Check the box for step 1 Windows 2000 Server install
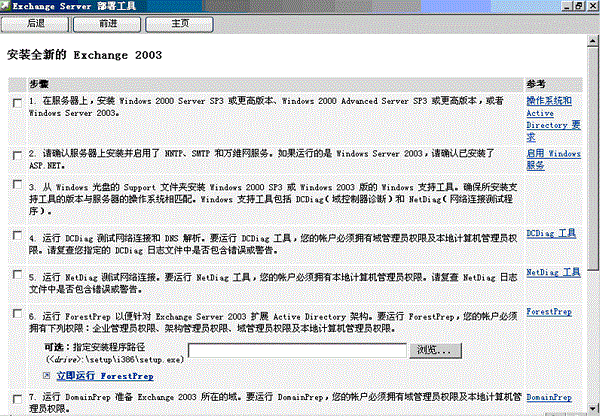The height and width of the screenshot is (416, 600). click(17, 103)
